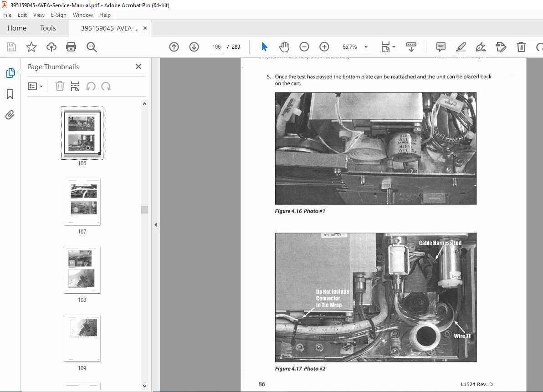The width and height of the screenshot is (543, 392).
Task: Open the Bookmarks sidebar icon
Action: (10, 94)
